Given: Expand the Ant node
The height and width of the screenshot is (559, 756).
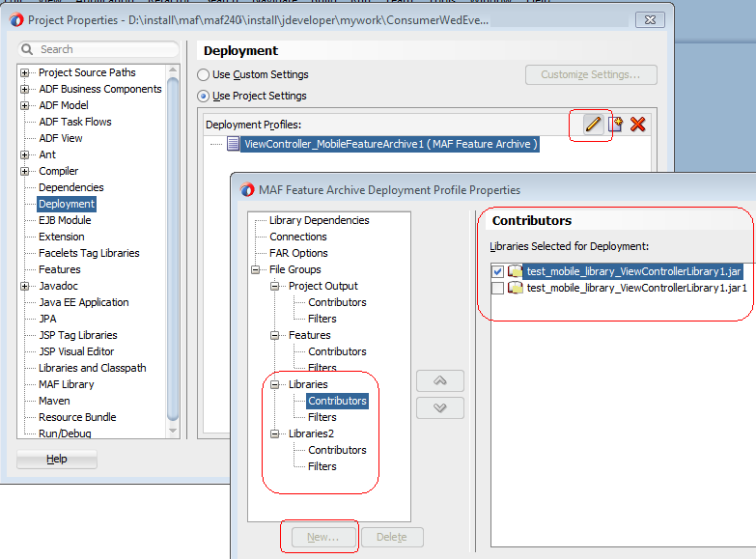Looking at the screenshot, I should tap(24, 154).
